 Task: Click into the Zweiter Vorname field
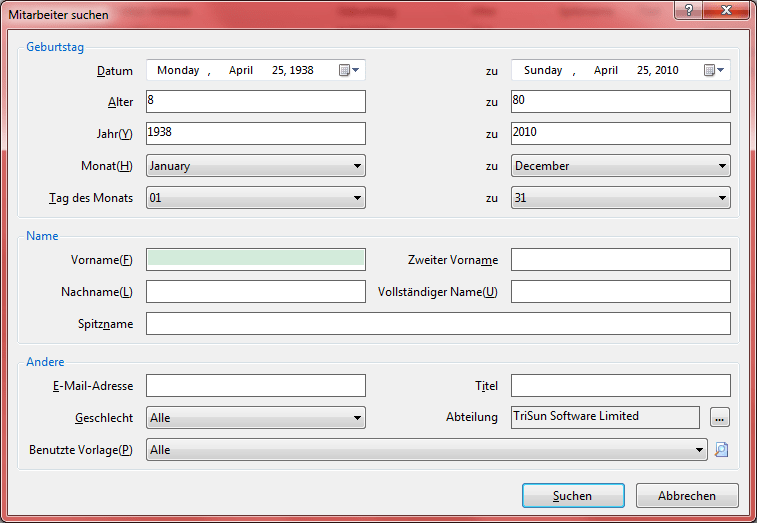click(x=621, y=259)
